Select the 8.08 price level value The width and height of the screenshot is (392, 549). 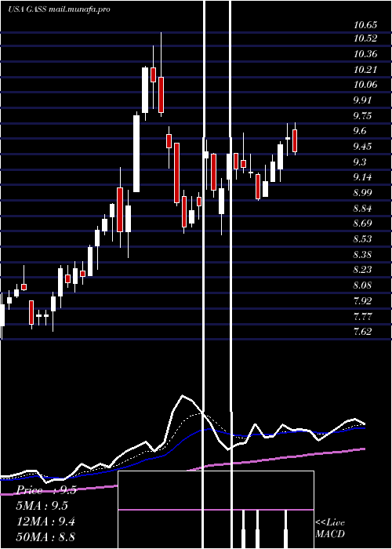coord(362,285)
